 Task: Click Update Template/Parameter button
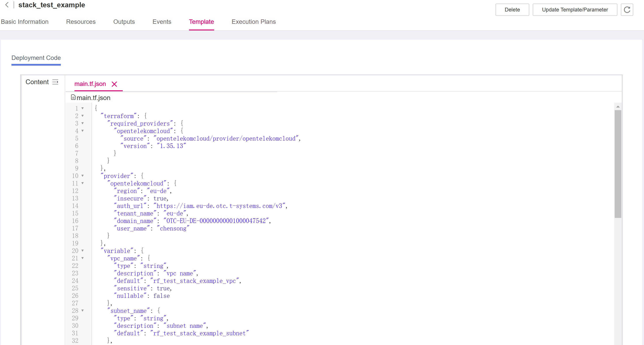tap(575, 10)
